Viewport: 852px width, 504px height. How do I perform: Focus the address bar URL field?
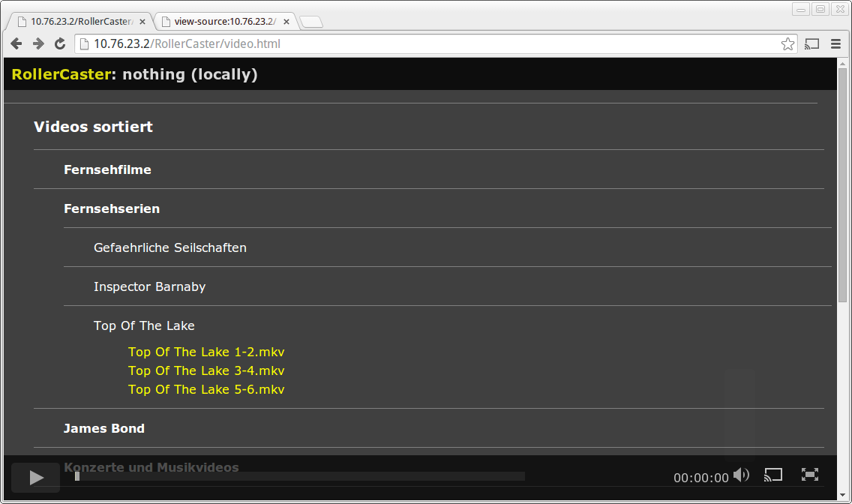435,44
